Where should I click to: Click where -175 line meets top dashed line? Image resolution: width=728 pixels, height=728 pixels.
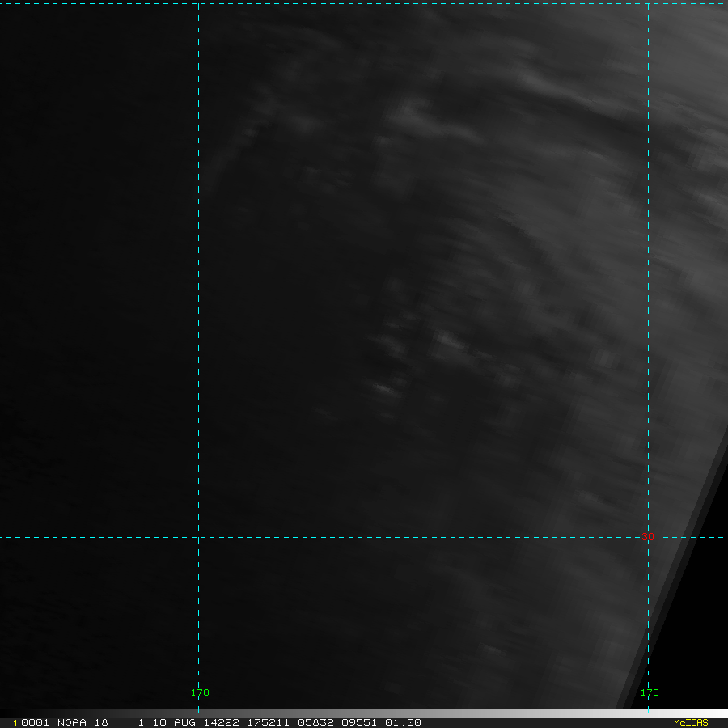click(x=648, y=4)
